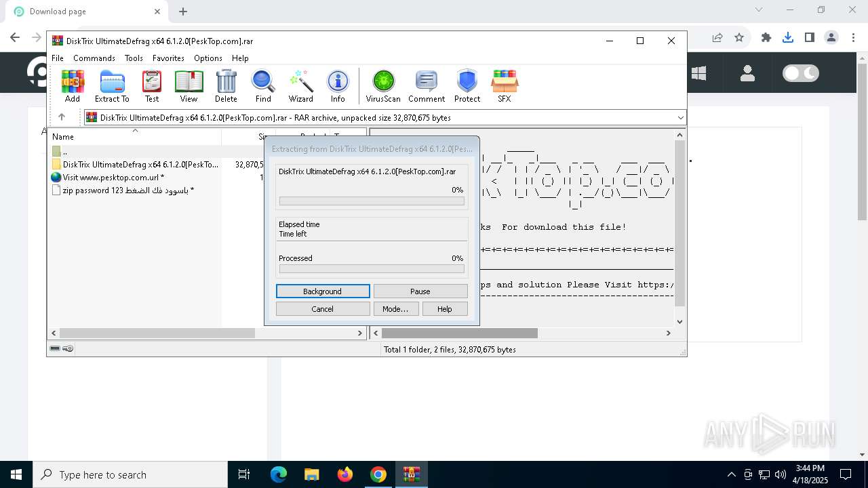Click the Name column header
This screenshot has width=868, height=488.
[135, 136]
